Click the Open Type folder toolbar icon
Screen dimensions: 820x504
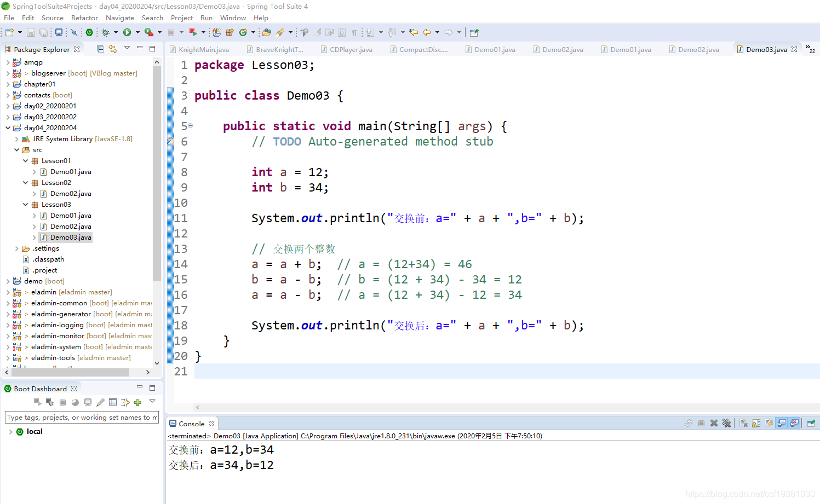point(266,32)
